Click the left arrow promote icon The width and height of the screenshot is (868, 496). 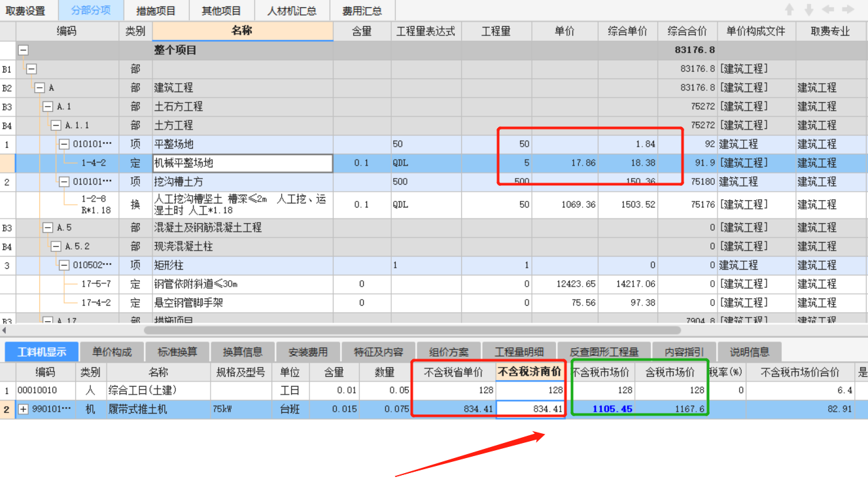[x=828, y=10]
